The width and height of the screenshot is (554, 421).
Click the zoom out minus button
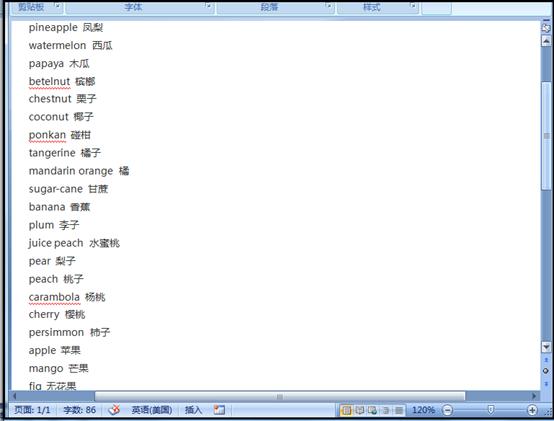tap(447, 410)
